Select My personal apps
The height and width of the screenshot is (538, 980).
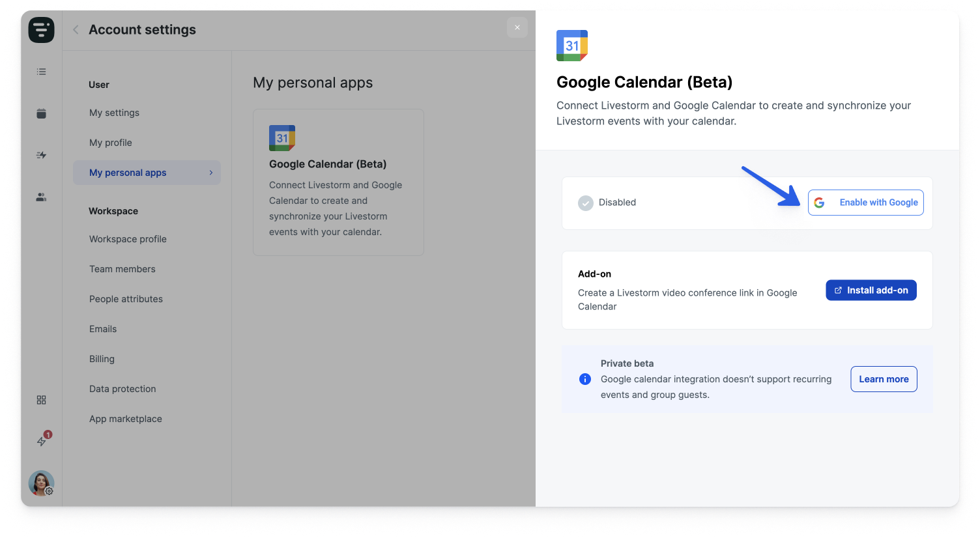coord(147,173)
